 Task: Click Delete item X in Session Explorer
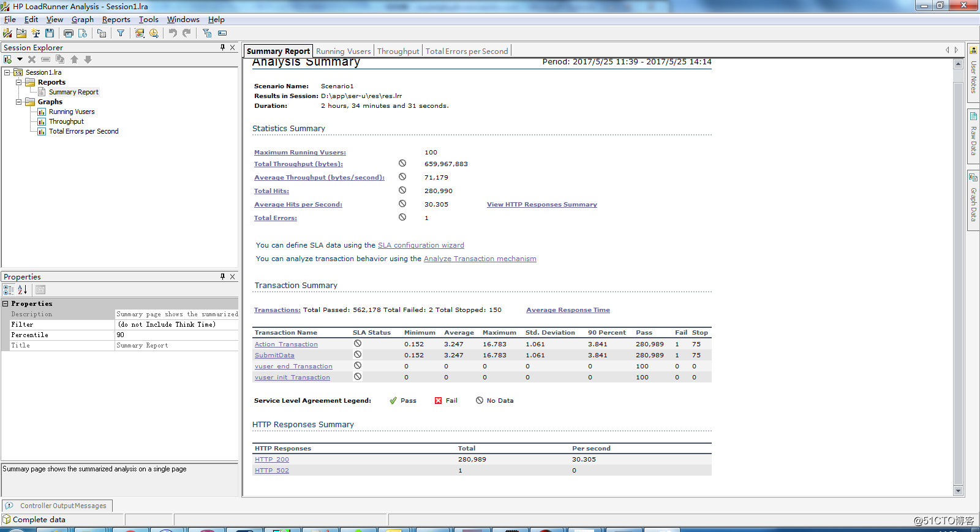32,59
